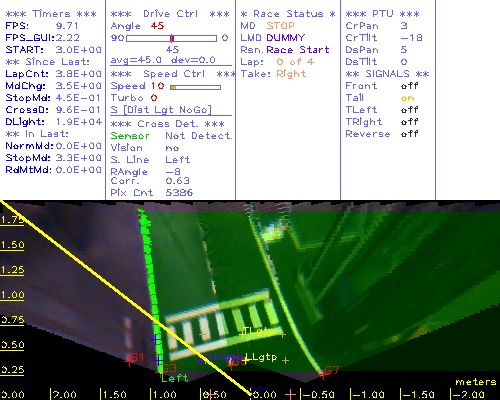
Task: Click the red G7 cross marker
Action: (323, 374)
